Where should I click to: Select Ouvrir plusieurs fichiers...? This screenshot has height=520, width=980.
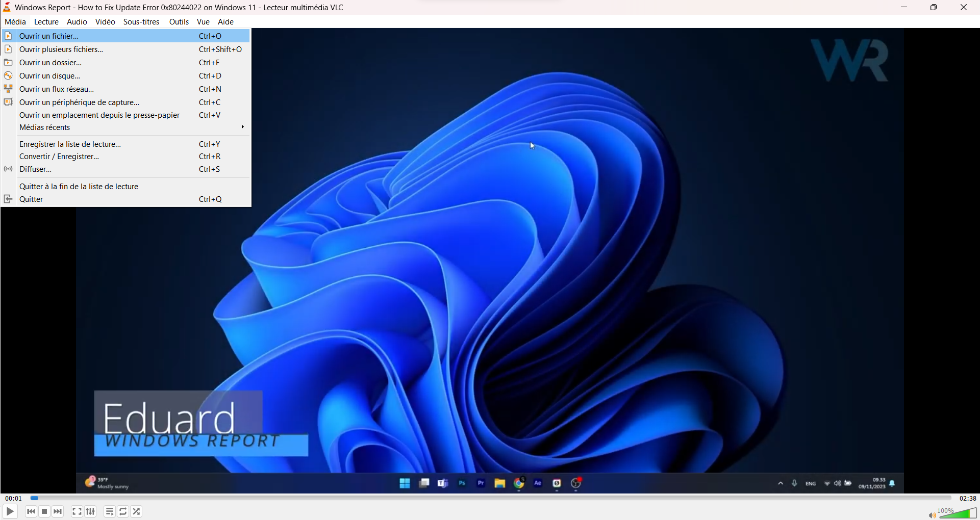(125, 49)
